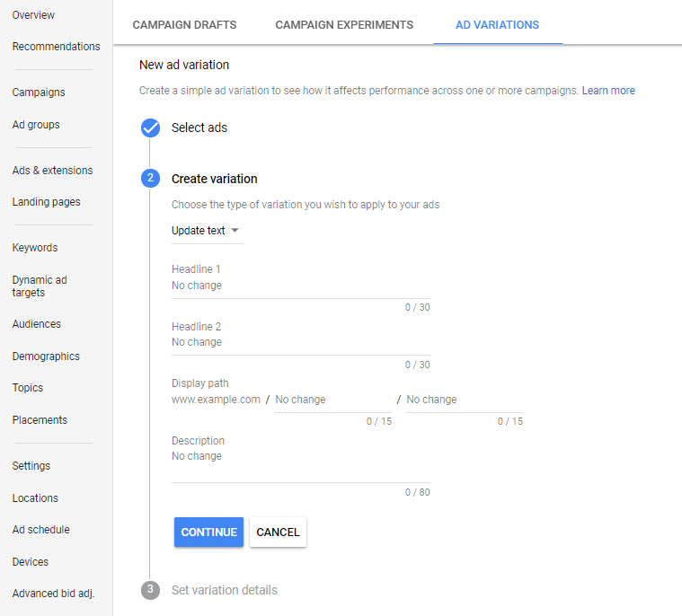Screen dimensions: 682x616
Task: Navigate to Ad schedule settings
Action: (x=41, y=530)
